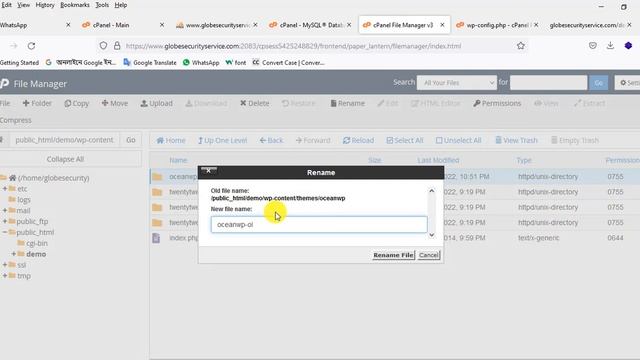640x360 pixels.
Task: Click Copy in file manager toolbar
Action: 76,103
